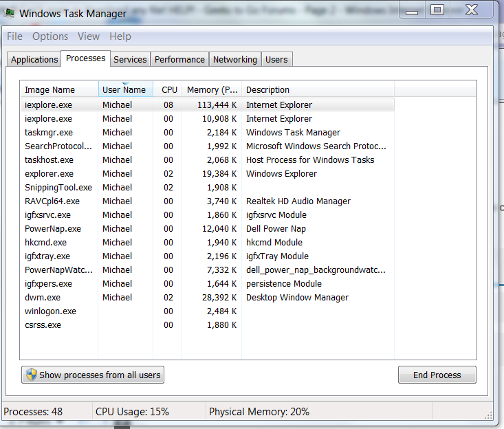Select the PowerNapWatc... process row

(x=208, y=270)
